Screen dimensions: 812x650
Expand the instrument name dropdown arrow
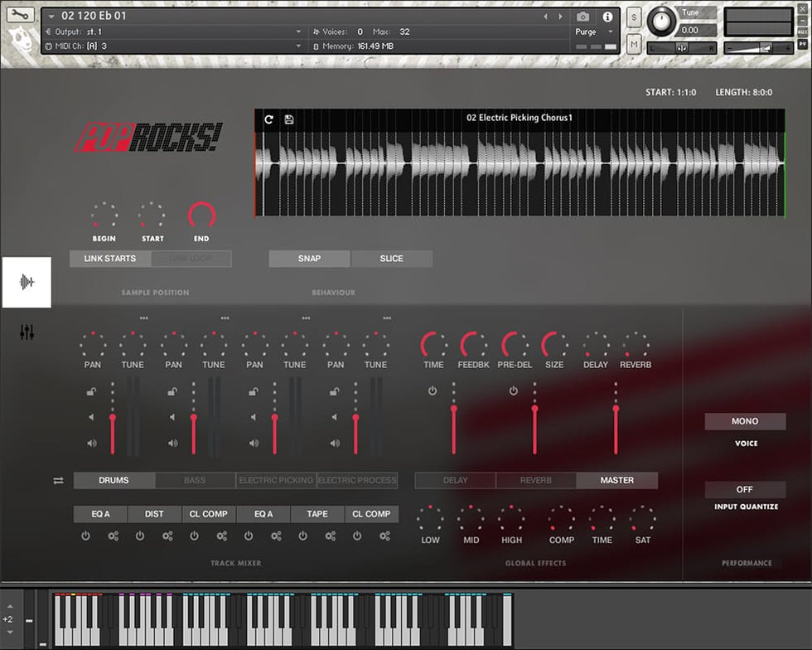pyautogui.click(x=52, y=17)
